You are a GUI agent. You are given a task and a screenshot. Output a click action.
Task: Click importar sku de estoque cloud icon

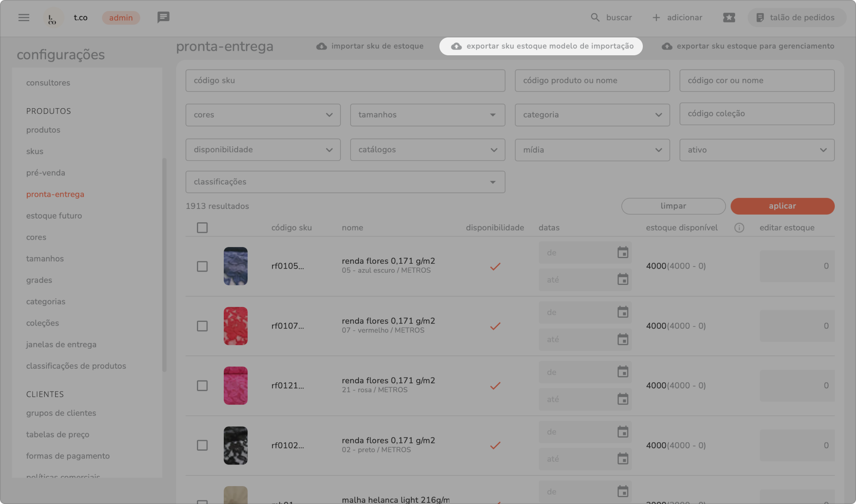(x=321, y=46)
